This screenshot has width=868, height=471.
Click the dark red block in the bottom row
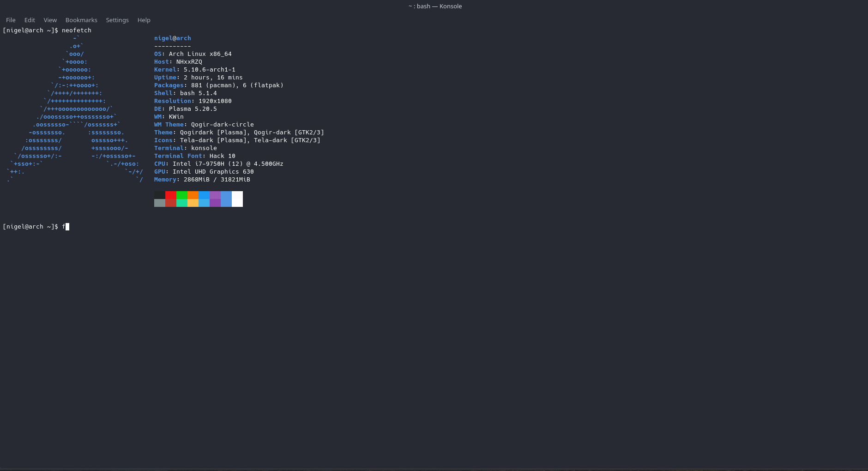point(171,203)
